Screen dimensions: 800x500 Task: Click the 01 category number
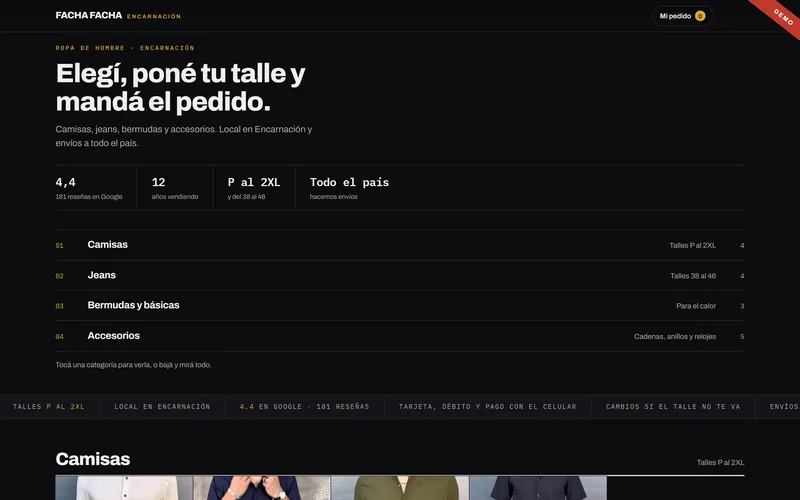point(60,245)
